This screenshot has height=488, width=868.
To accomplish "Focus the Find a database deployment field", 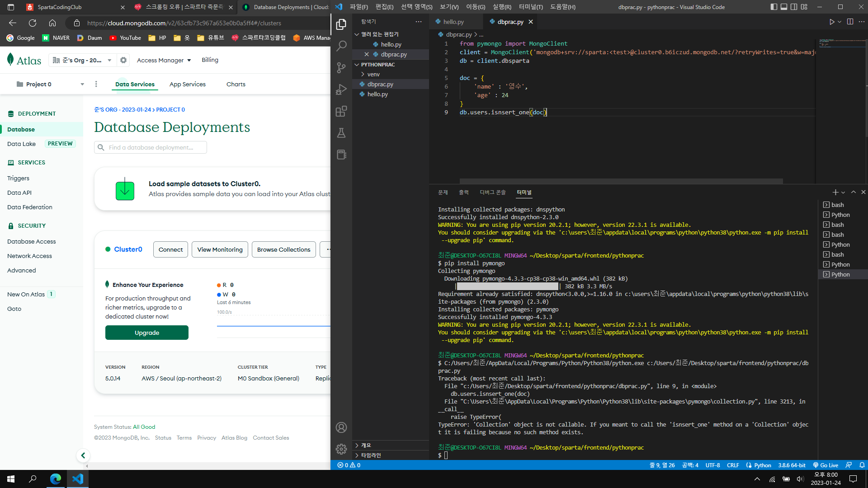I will (151, 147).
